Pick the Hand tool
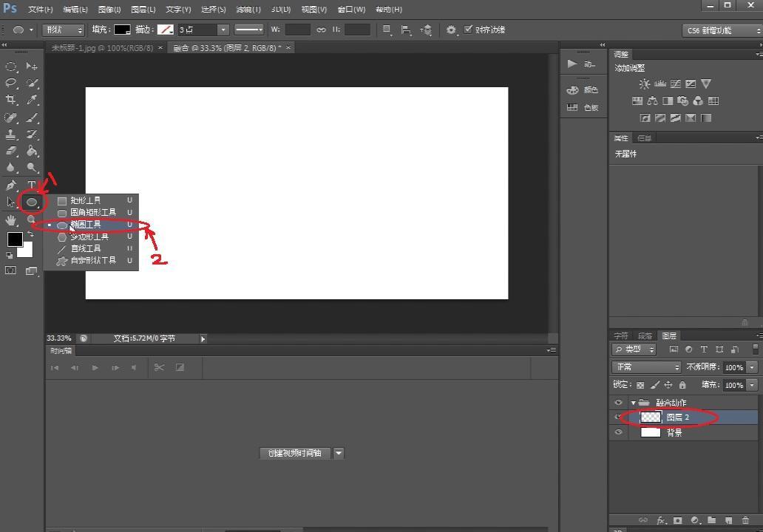The width and height of the screenshot is (763, 532). [x=11, y=219]
